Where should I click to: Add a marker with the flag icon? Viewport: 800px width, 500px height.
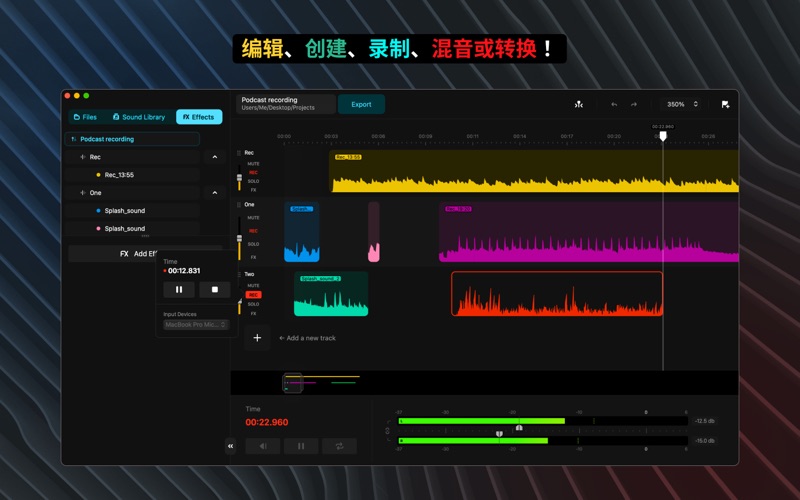pyautogui.click(x=725, y=104)
